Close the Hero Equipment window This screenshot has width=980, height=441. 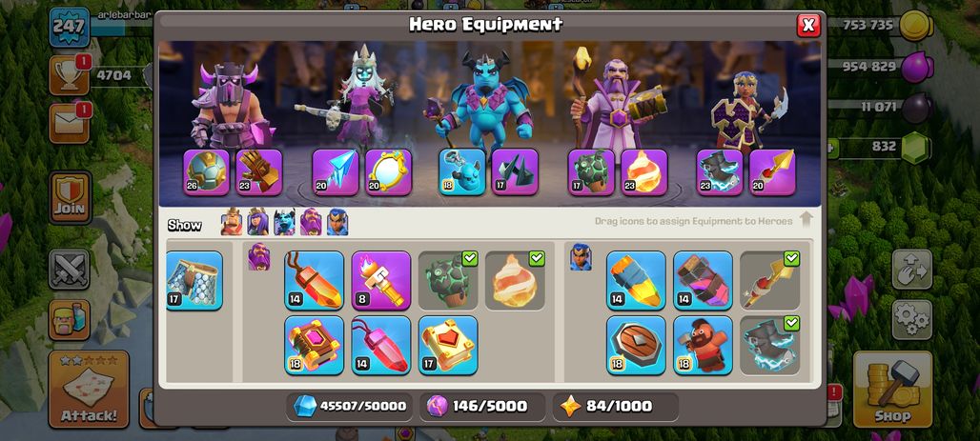pyautogui.click(x=808, y=25)
